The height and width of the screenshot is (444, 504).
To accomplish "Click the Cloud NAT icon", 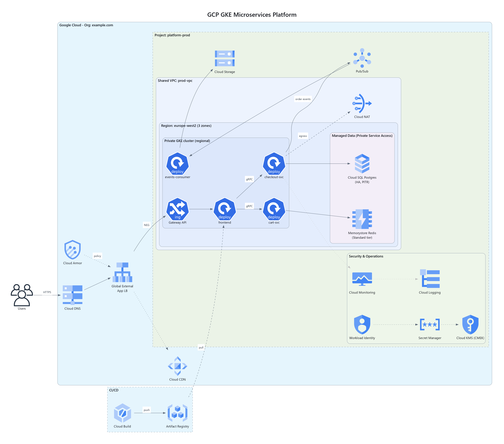I will coord(362,104).
